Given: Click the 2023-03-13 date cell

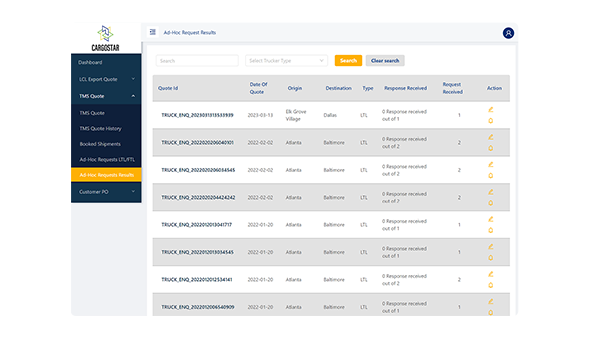Looking at the screenshot, I should point(260,115).
